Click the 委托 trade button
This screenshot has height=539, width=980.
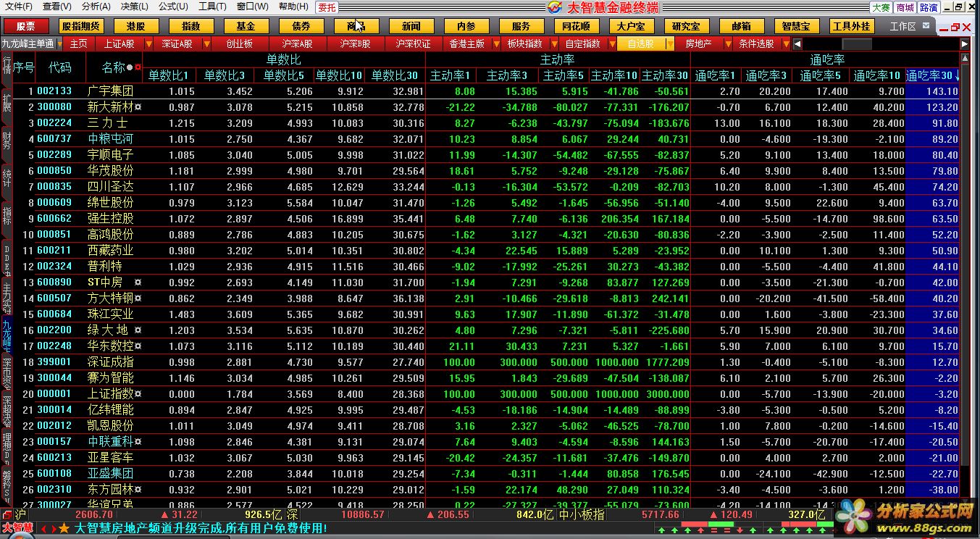pyautogui.click(x=327, y=7)
